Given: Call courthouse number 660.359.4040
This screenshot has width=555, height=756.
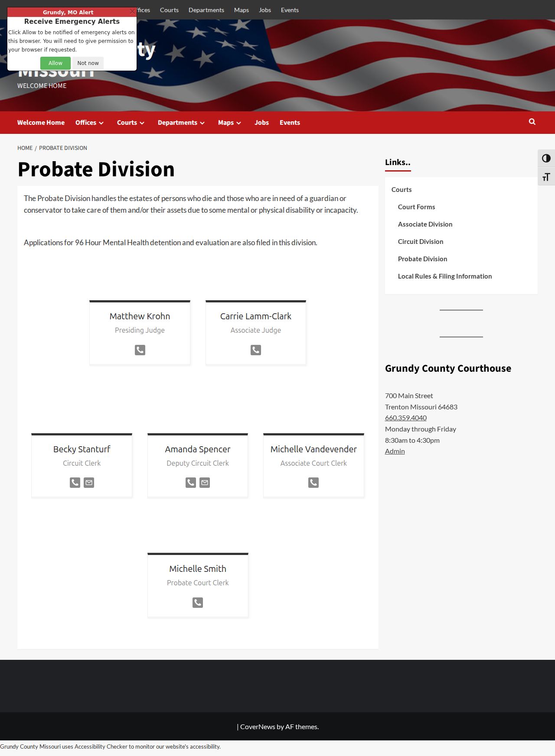Looking at the screenshot, I should (406, 418).
